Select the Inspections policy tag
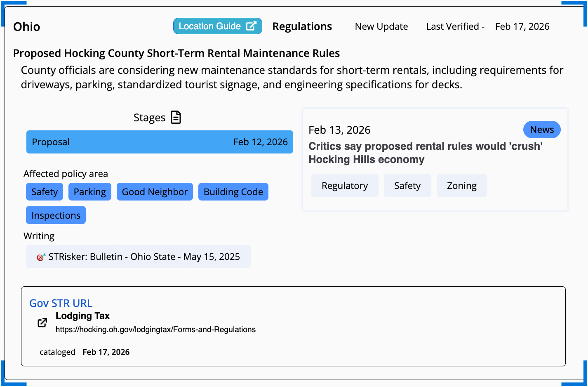The height and width of the screenshot is (387, 588). pyautogui.click(x=56, y=215)
